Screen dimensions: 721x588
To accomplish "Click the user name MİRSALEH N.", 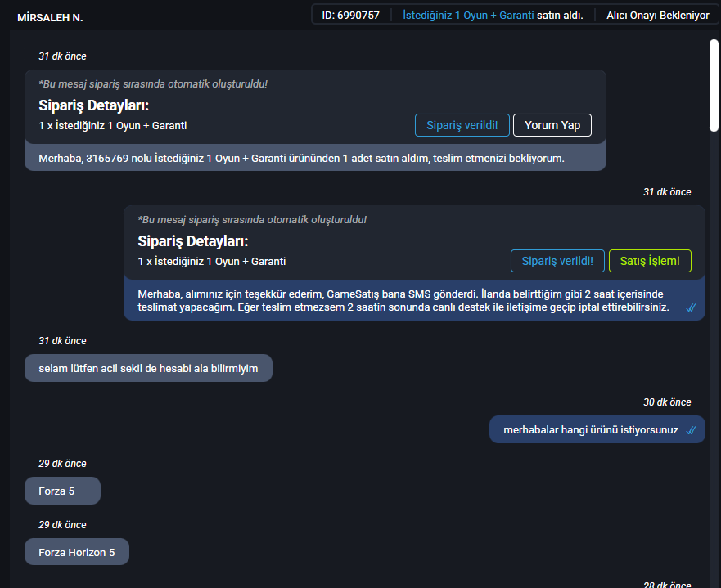I will click(x=50, y=17).
